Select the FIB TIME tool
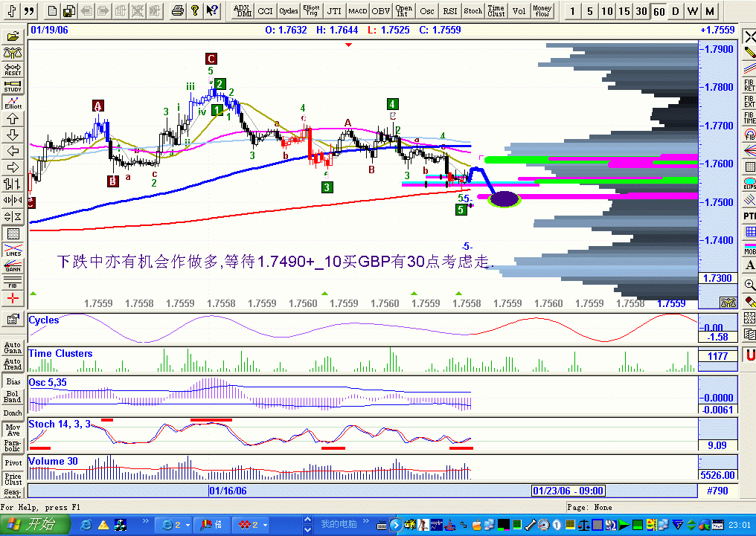The height and width of the screenshot is (536, 756). pyautogui.click(x=750, y=118)
